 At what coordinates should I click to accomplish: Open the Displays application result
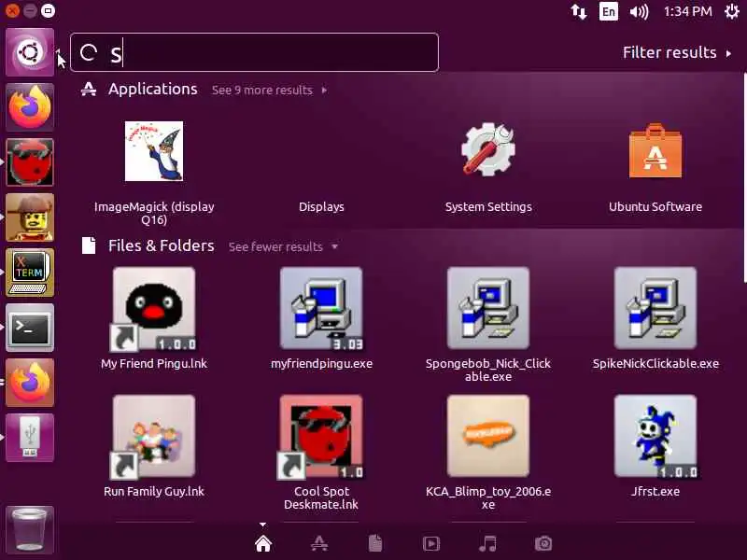(x=321, y=207)
